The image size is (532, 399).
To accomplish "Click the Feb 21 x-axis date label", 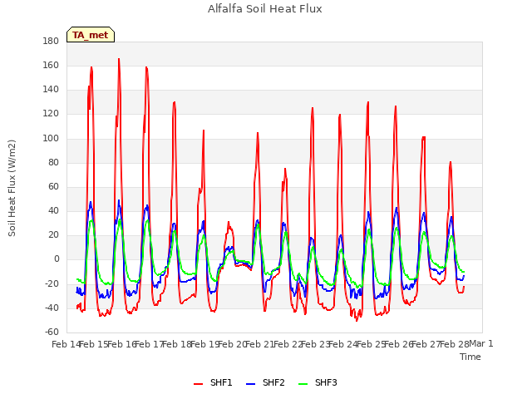I will [x=259, y=344].
